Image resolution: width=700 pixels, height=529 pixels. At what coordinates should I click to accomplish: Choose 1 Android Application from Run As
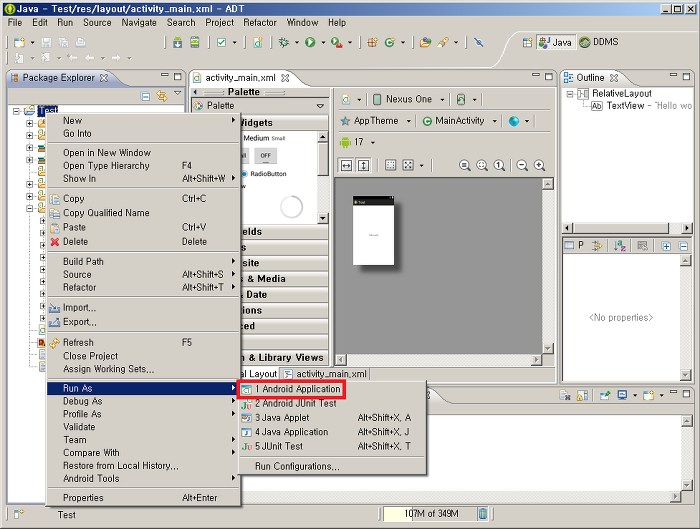[291, 389]
